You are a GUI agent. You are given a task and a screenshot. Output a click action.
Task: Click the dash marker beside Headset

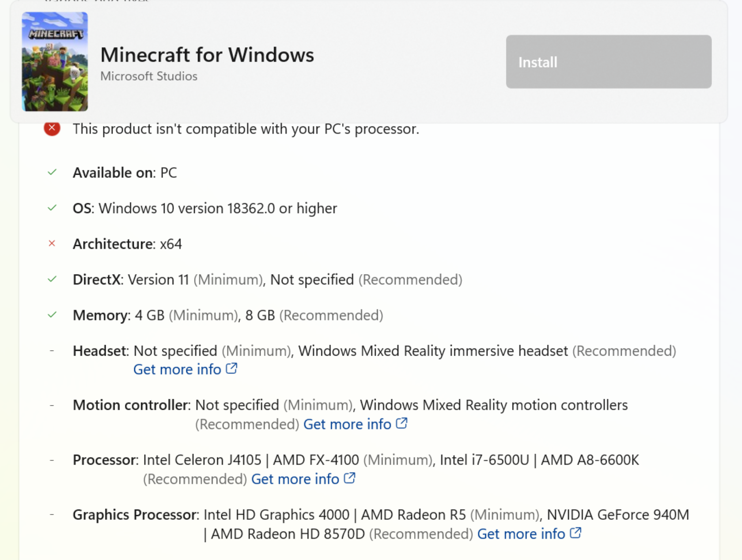tap(52, 351)
